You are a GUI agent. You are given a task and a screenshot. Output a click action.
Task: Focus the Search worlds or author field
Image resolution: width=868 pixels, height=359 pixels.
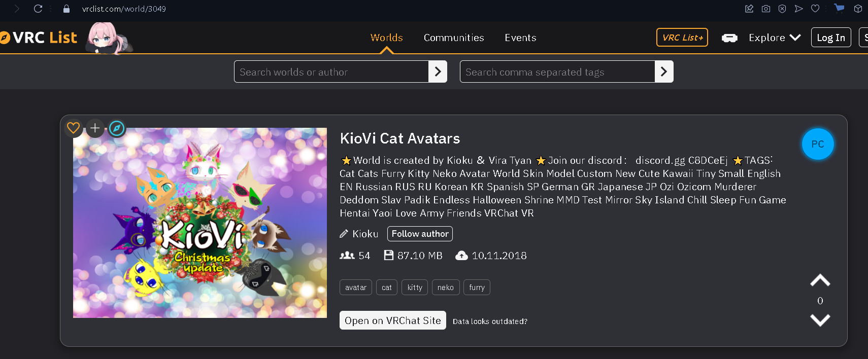(x=331, y=71)
